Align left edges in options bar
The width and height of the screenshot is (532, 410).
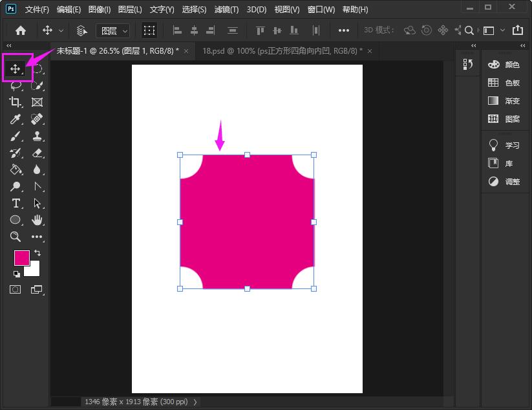(x=177, y=30)
